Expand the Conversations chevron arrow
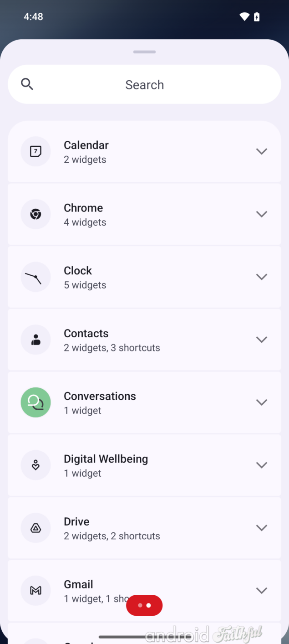Viewport: 289px width, 644px height. click(261, 402)
